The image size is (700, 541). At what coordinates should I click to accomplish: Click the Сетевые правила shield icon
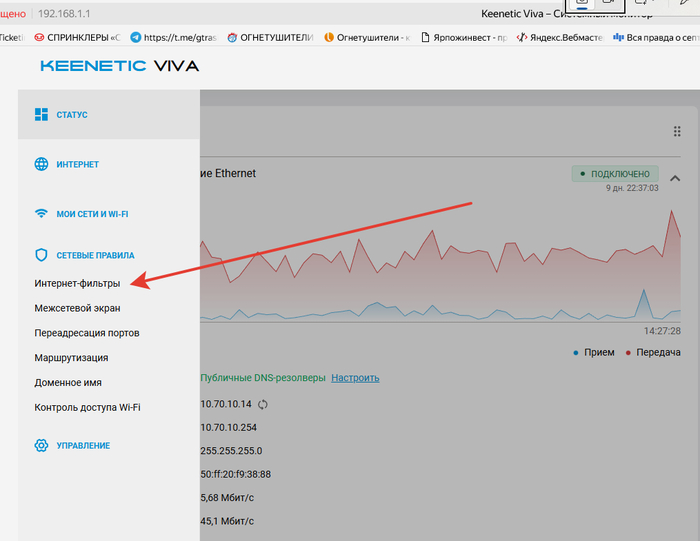pyautogui.click(x=41, y=255)
